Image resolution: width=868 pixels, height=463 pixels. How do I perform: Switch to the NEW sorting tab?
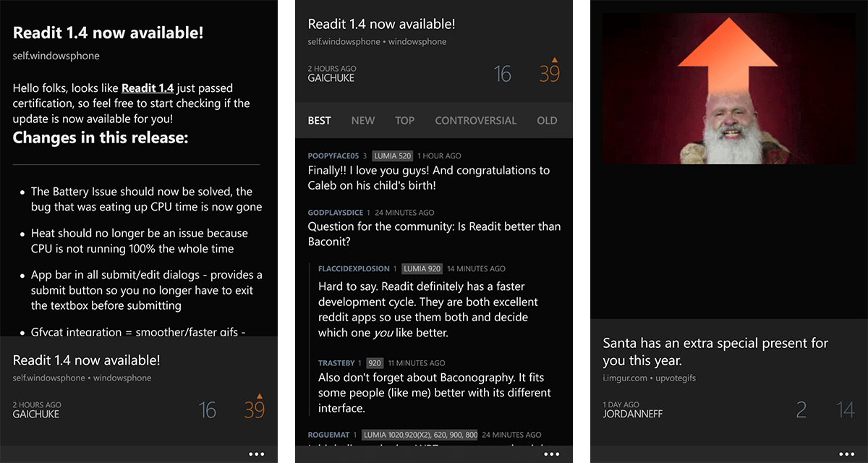363,121
